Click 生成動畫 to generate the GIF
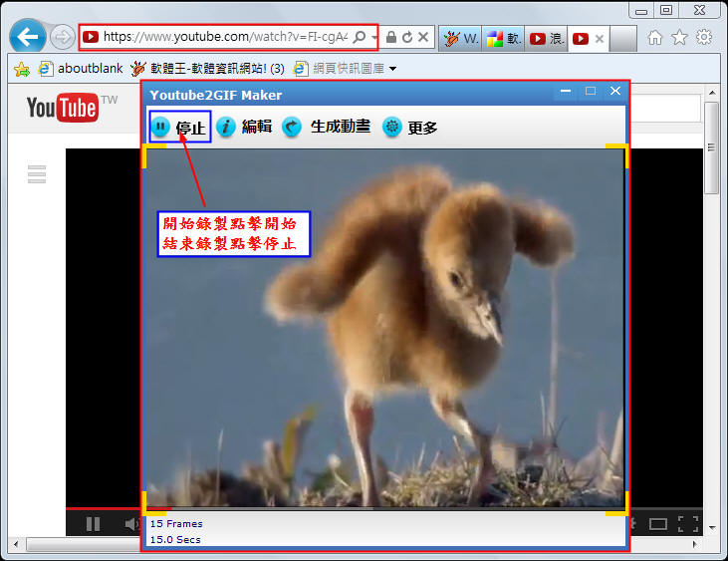The width and height of the screenshot is (728, 561). (326, 128)
